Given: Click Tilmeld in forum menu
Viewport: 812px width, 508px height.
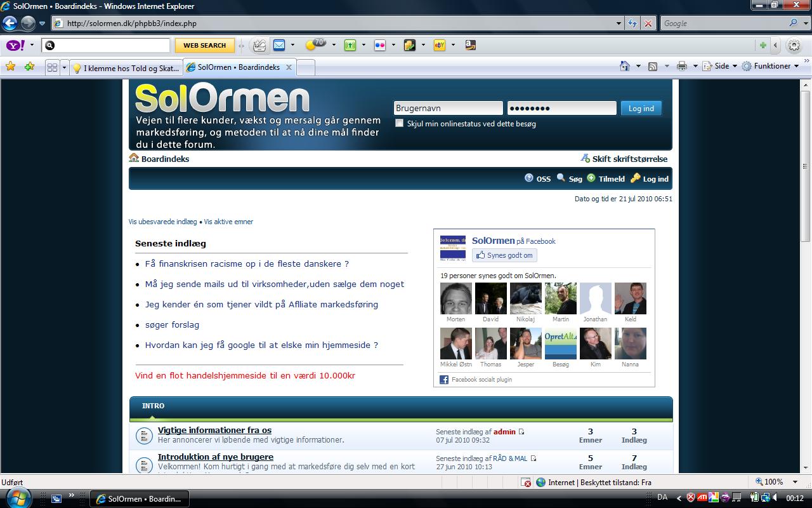Looking at the screenshot, I should coord(606,179).
